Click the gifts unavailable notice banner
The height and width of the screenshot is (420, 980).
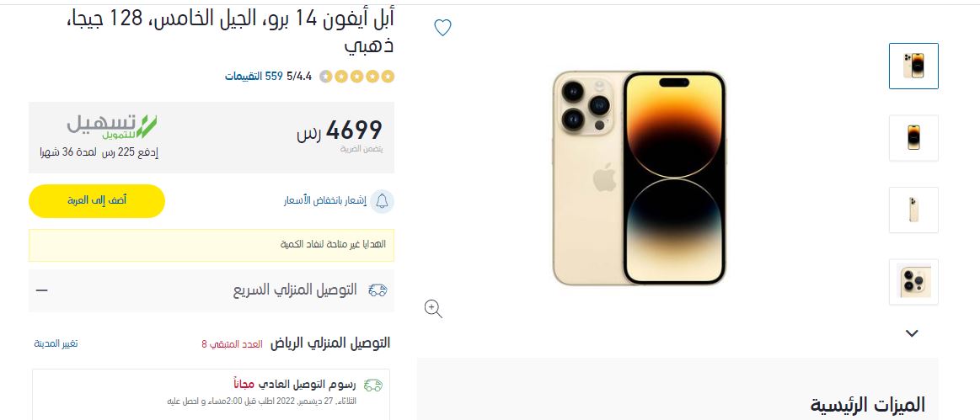212,245
